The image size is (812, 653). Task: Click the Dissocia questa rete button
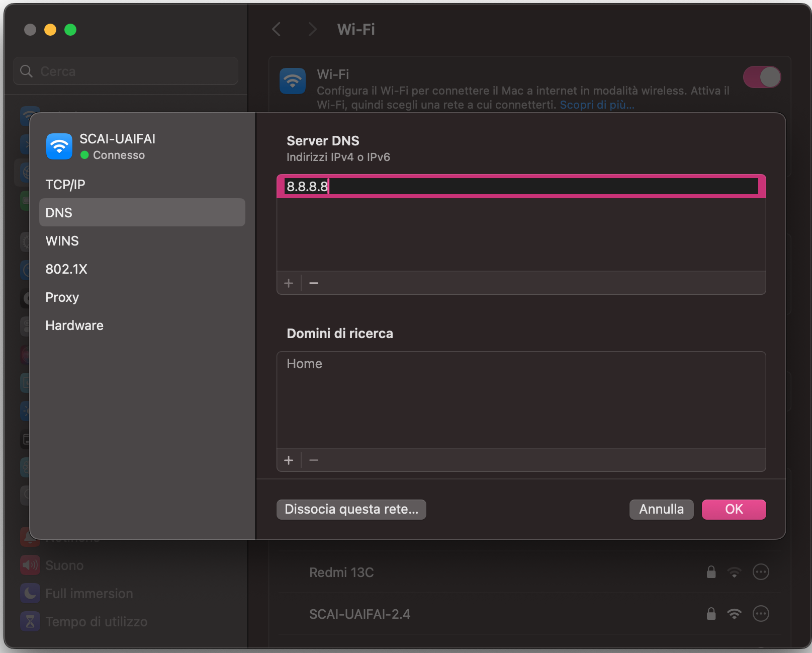click(351, 509)
